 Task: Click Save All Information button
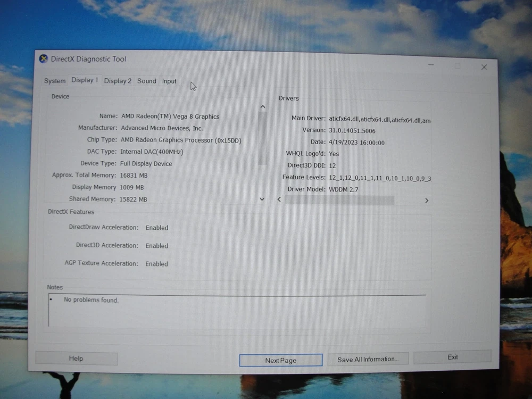[367, 360]
